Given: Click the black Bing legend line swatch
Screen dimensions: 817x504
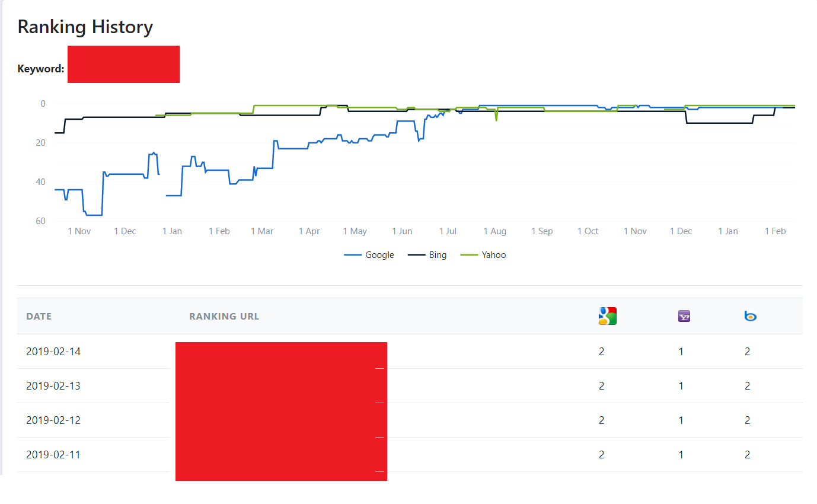Looking at the screenshot, I should click(x=417, y=255).
